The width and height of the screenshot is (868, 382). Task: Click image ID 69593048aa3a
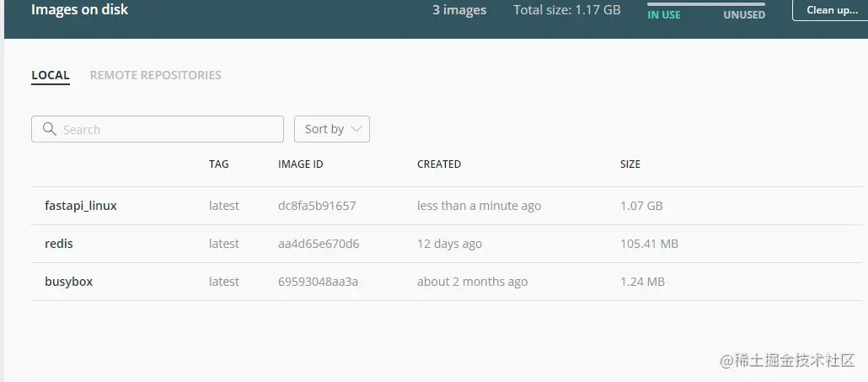pos(318,282)
